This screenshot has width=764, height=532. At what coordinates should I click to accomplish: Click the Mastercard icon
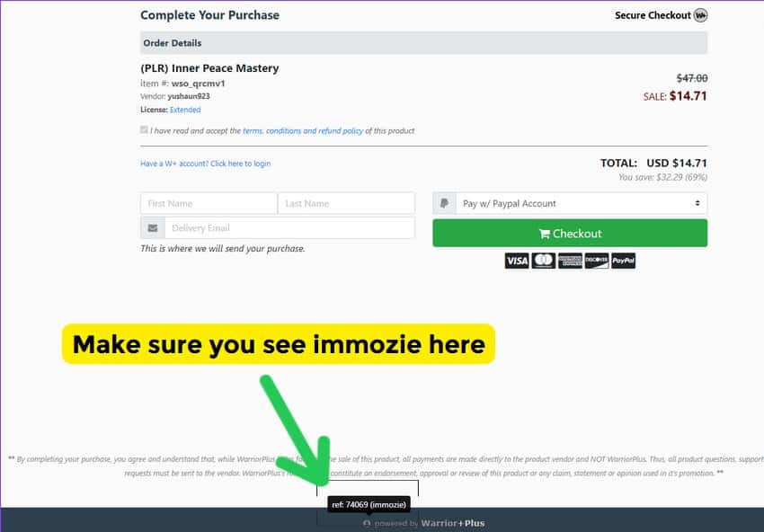click(543, 261)
